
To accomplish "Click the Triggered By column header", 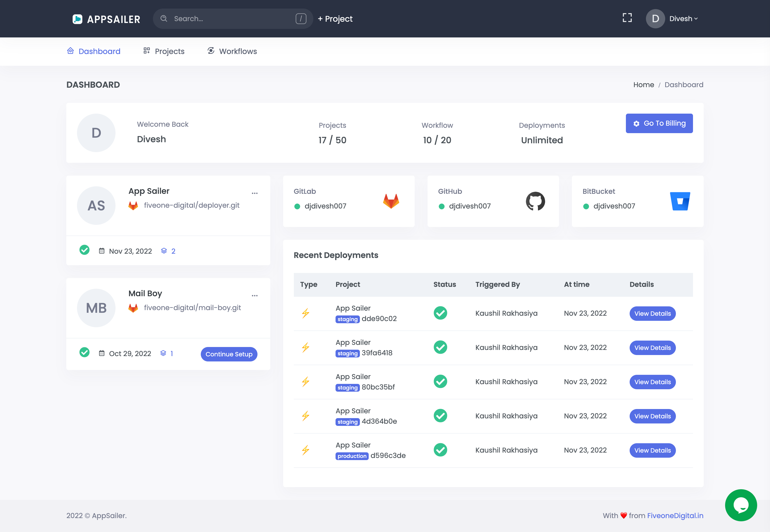I will (497, 284).
